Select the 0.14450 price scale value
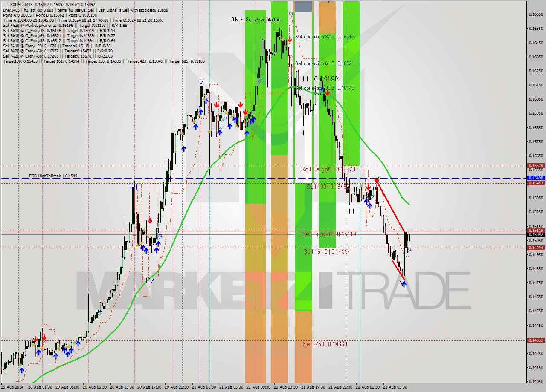 pyautogui.click(x=536, y=325)
